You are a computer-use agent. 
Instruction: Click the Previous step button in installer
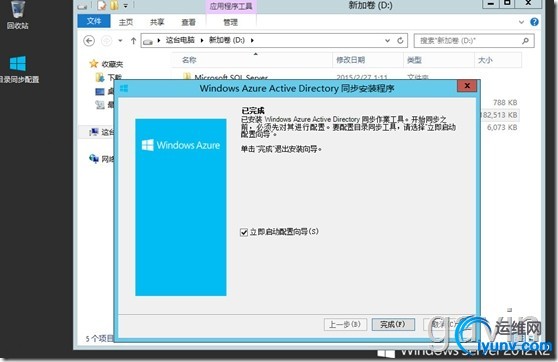coord(345,324)
